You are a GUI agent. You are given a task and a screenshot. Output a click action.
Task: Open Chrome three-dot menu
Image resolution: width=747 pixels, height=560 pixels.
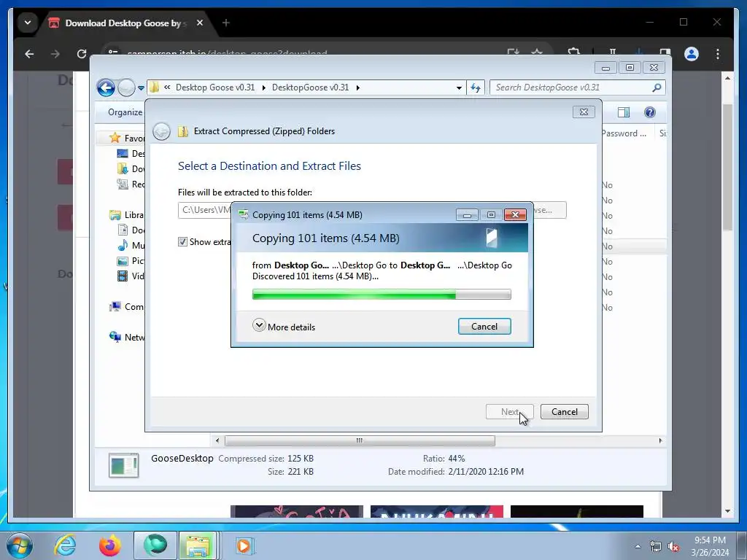718,54
